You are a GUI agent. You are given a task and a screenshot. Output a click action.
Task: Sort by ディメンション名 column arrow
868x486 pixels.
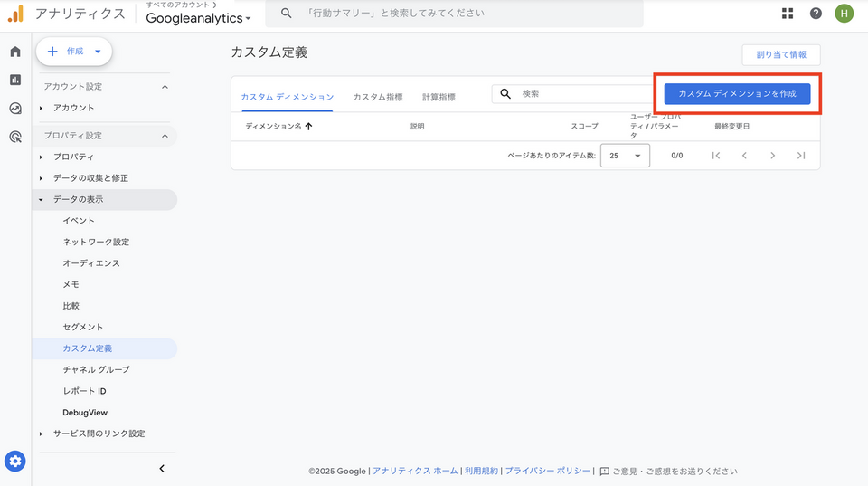click(308, 127)
